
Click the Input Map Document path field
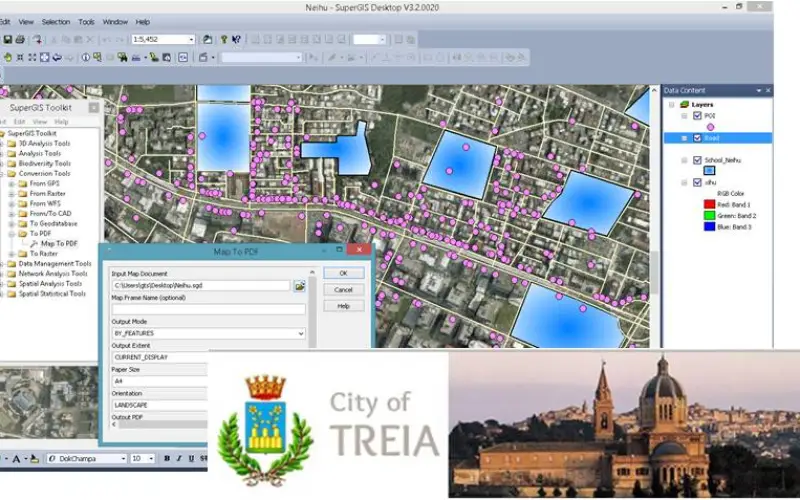point(201,286)
